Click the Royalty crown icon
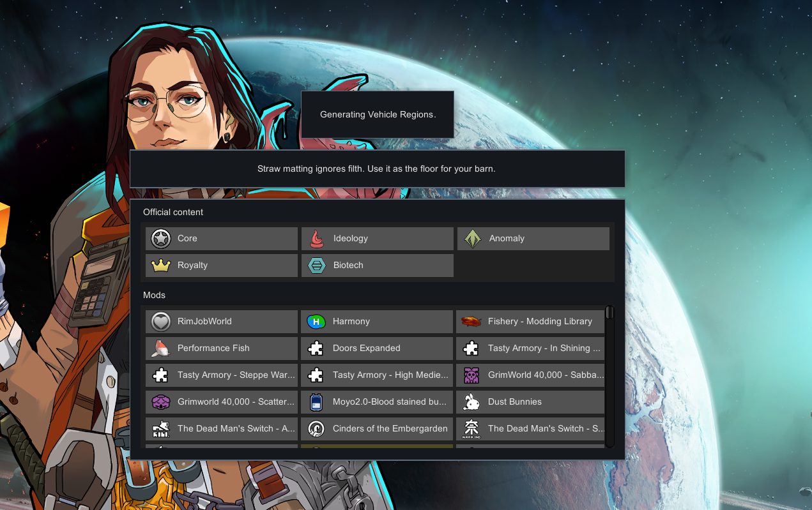The image size is (812, 510). point(160,266)
